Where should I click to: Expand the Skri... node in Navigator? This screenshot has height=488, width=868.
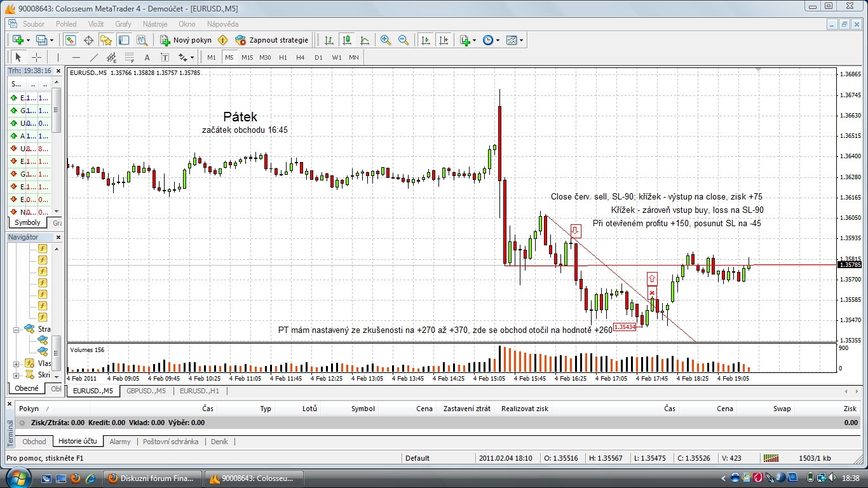tap(17, 376)
